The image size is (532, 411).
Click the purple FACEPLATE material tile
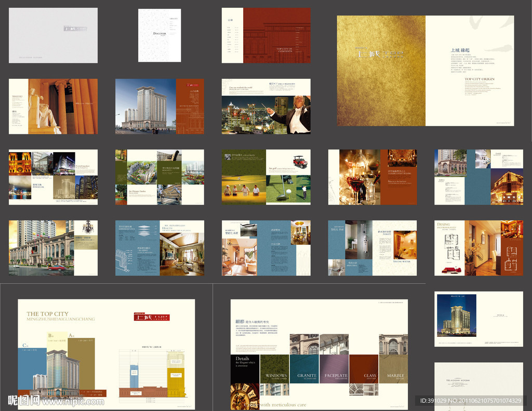pyautogui.click(x=334, y=369)
